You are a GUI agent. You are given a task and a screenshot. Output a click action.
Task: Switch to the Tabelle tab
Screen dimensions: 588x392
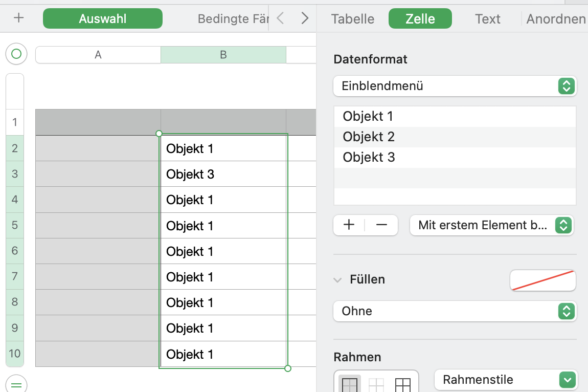pos(353,19)
